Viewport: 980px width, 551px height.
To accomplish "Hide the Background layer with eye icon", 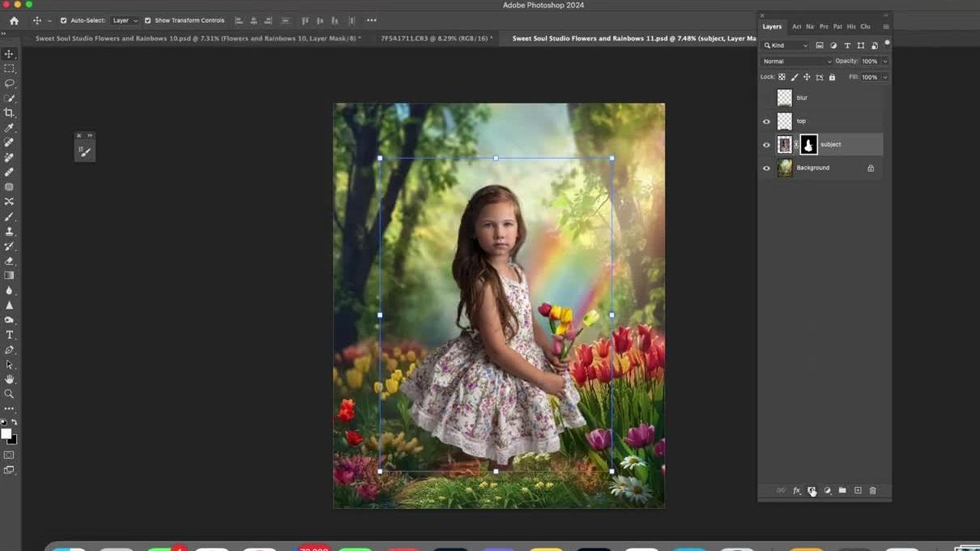I will coord(766,168).
